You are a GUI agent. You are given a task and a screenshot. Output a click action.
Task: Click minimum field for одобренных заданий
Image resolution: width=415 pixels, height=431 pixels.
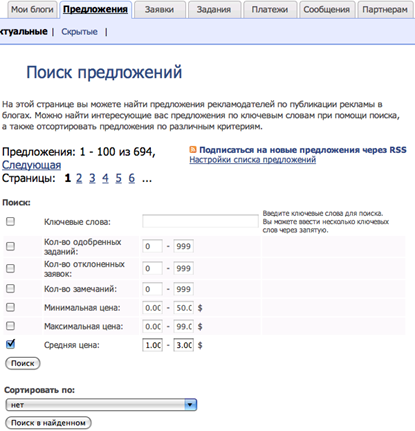coord(152,246)
